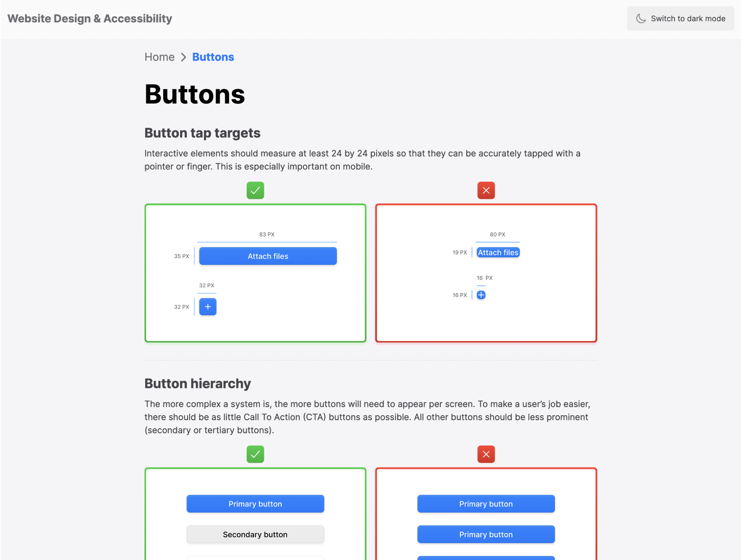
Task: Collapse the Buttons page heading area
Action: coord(195,95)
